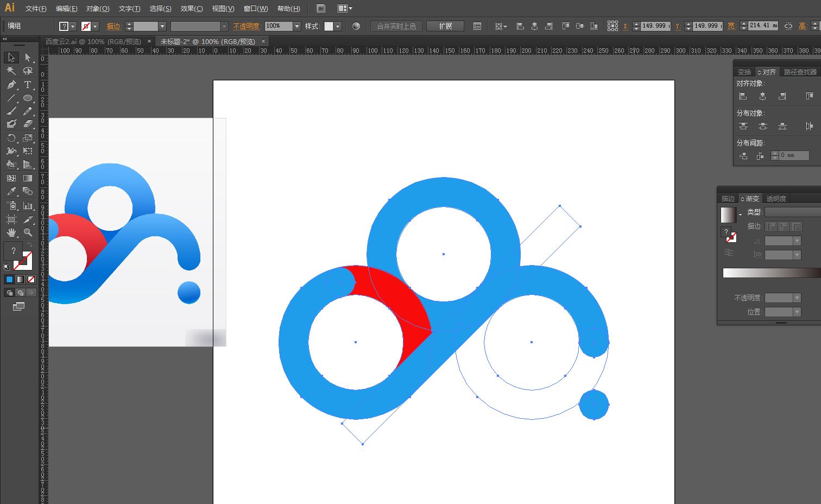Viewport: 821px width, 504px height.
Task: Expand the stroke weight dropdown
Action: (x=162, y=26)
